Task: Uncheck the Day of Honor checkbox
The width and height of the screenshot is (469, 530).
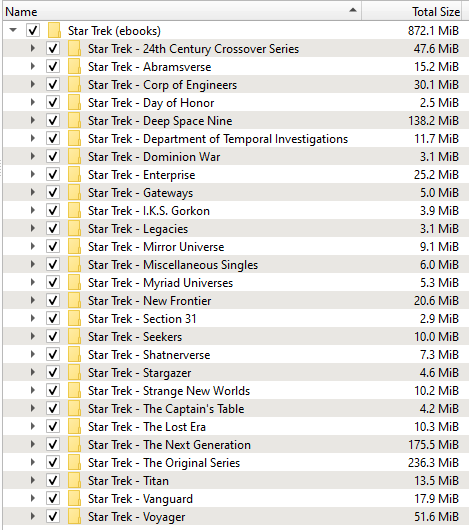Action: [x=53, y=102]
